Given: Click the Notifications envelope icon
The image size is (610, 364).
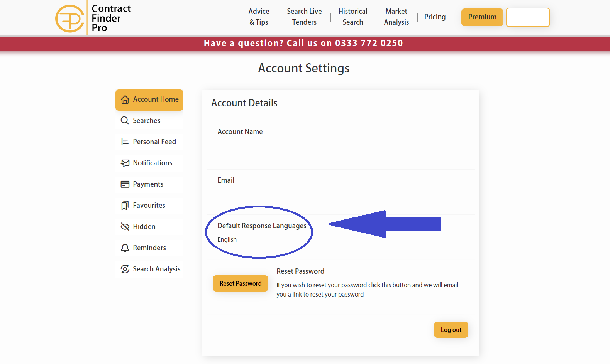Looking at the screenshot, I should coord(125,163).
